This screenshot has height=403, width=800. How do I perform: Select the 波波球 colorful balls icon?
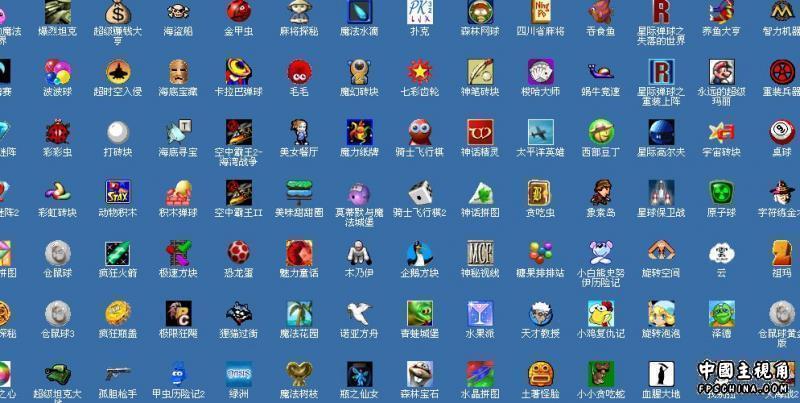pos(58,72)
